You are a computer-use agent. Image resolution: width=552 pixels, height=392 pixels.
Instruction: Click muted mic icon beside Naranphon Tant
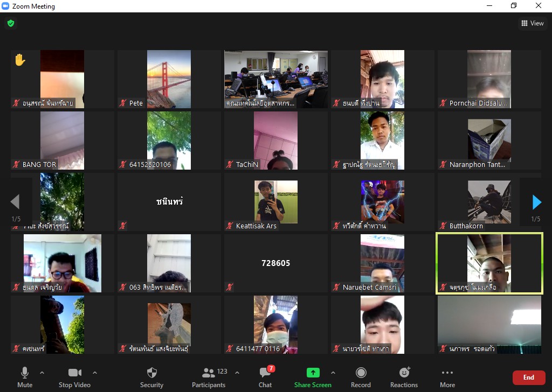pos(443,164)
